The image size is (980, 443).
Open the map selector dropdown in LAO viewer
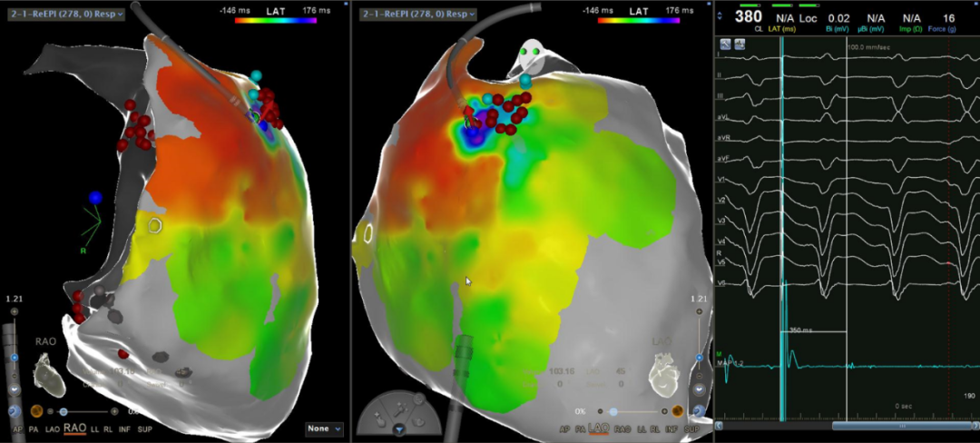tap(418, 13)
